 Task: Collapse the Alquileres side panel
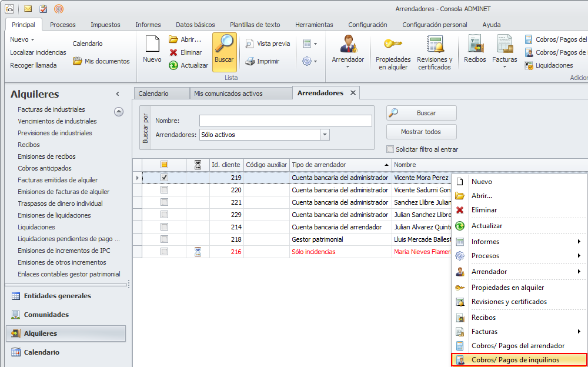click(x=117, y=94)
